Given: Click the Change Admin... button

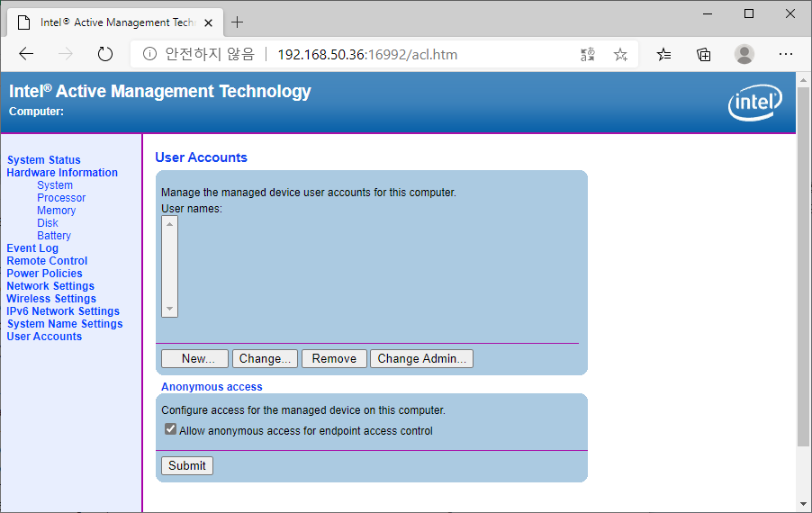Looking at the screenshot, I should (421, 359).
